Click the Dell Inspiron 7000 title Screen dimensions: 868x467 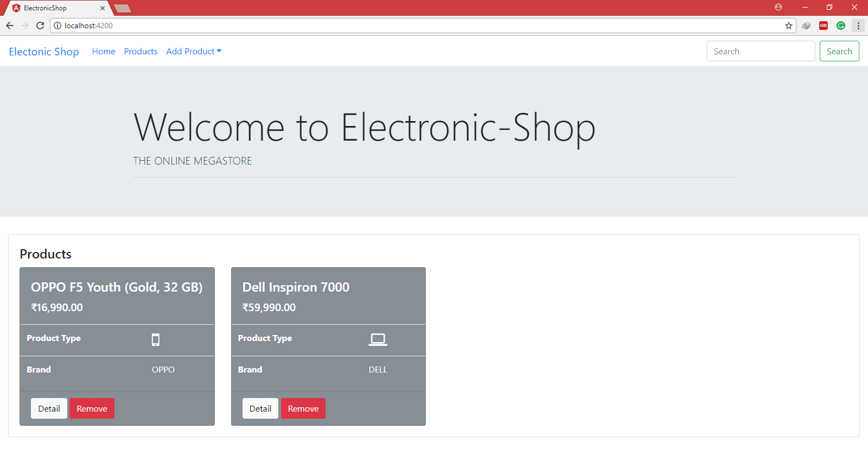[296, 287]
